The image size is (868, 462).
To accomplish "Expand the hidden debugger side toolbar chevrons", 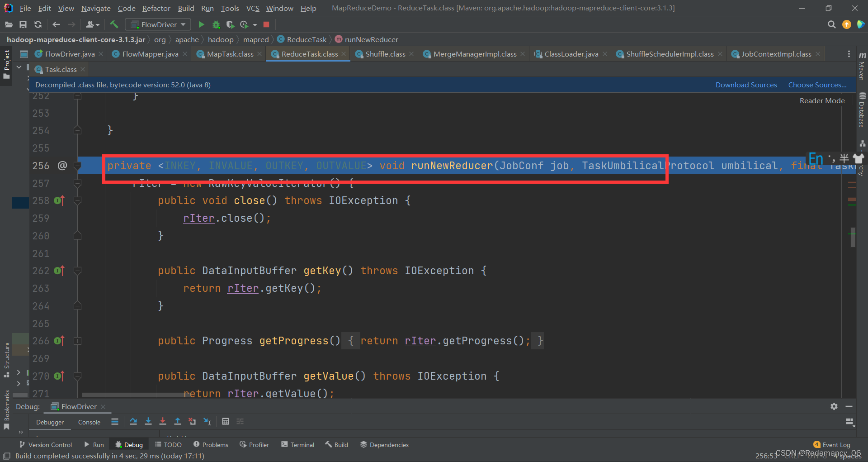I will [x=20, y=432].
